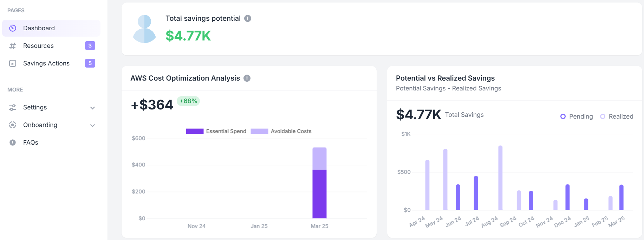Screen dimensions: 644x240
Task: Toggle the Realized series in legend
Action: point(617,116)
